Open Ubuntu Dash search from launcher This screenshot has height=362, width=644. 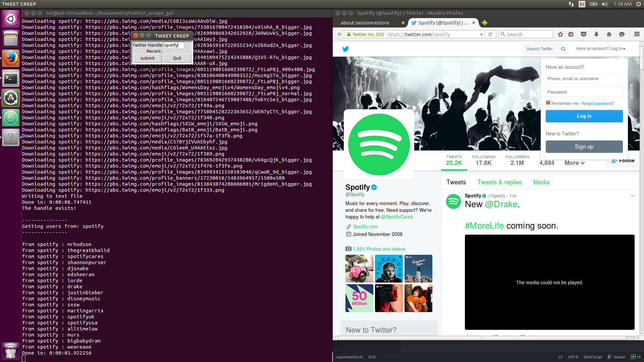pos(11,19)
